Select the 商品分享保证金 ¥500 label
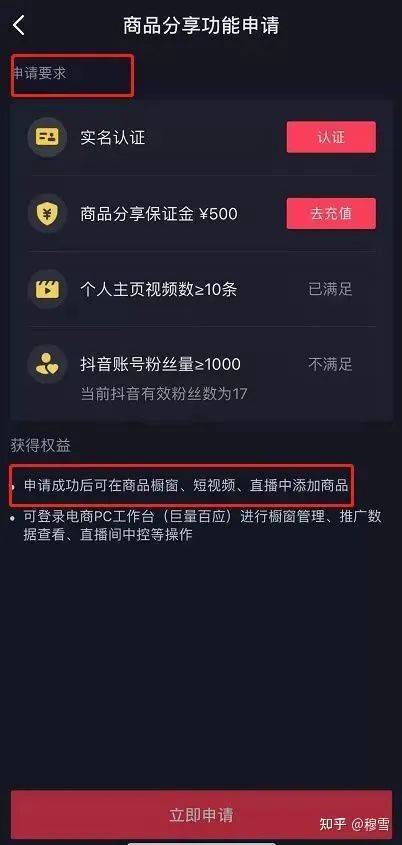The image size is (402, 845). 158,214
